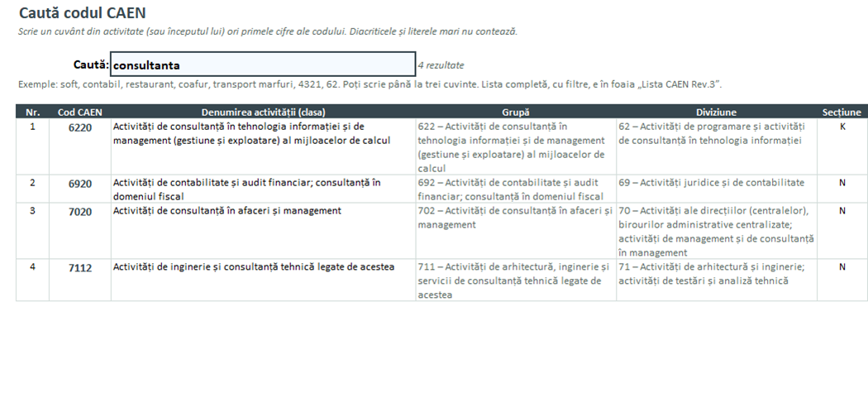Screen dimensions: 868x417
Task: Click row number 4 cell
Action: 33,280
